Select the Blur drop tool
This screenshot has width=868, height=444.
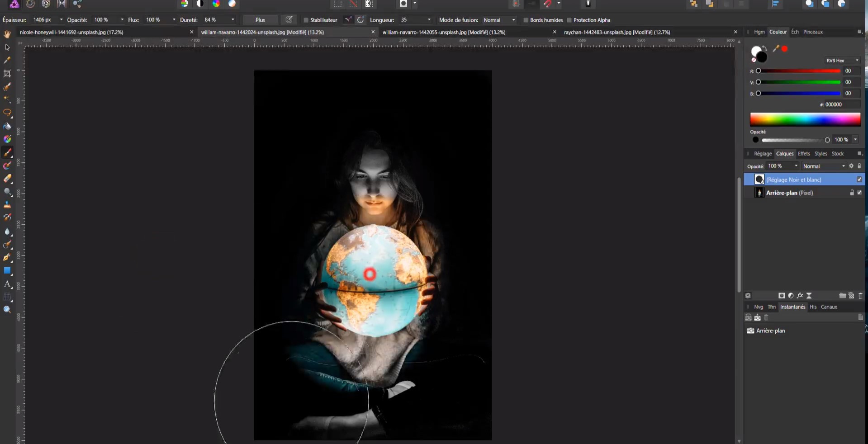click(x=7, y=231)
